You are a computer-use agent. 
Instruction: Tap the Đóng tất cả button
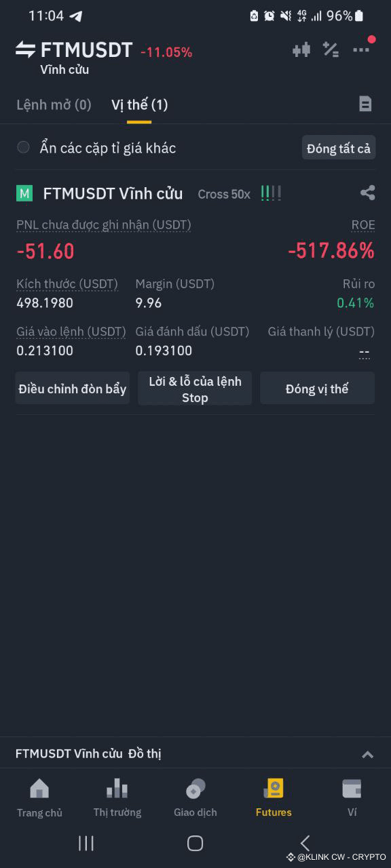click(339, 148)
